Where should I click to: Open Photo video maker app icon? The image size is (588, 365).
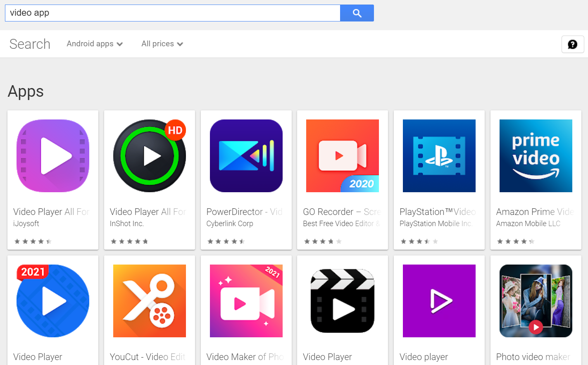tap(536, 301)
